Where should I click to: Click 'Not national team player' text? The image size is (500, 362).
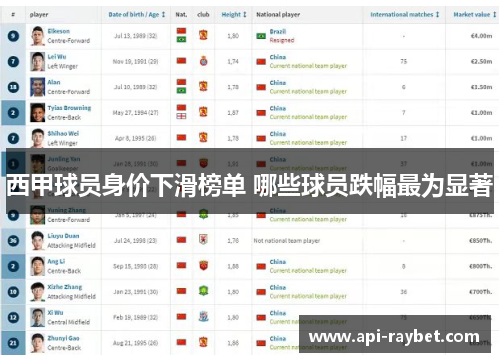[x=287, y=240]
